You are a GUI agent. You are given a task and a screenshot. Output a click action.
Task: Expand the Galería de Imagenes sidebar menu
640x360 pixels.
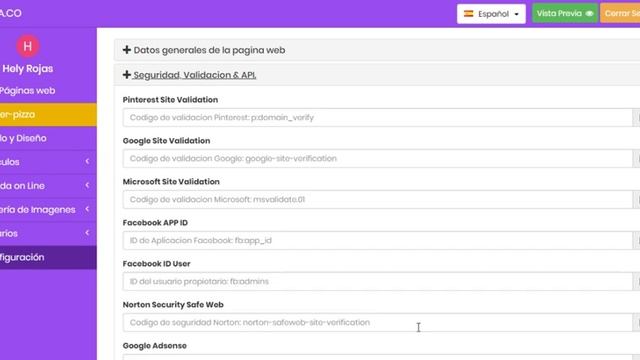pyautogui.click(x=48, y=209)
